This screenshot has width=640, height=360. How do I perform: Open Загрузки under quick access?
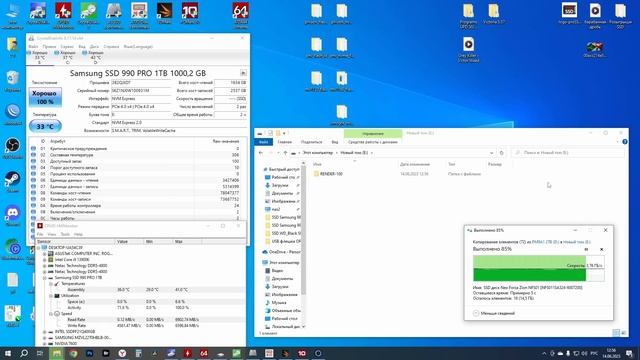(280, 185)
